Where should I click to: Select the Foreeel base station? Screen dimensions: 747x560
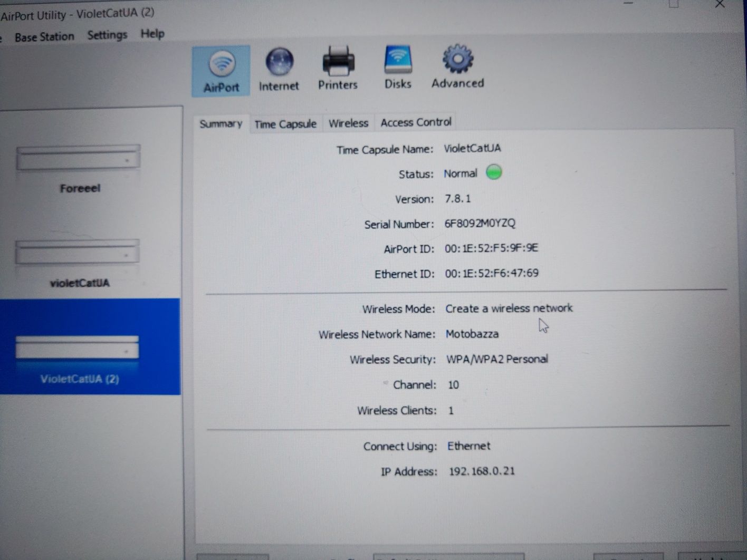pyautogui.click(x=79, y=169)
